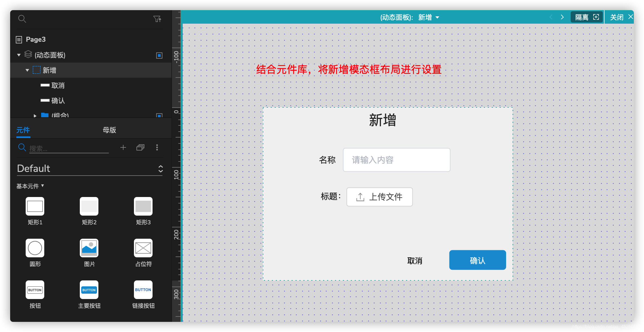
Task: Select the 名称 label on canvas
Action: (327, 160)
